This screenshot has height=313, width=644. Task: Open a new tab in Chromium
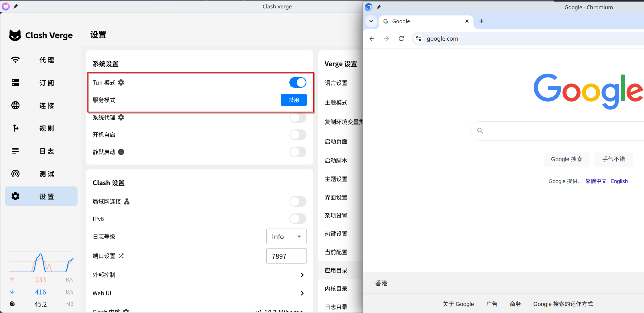point(482,21)
